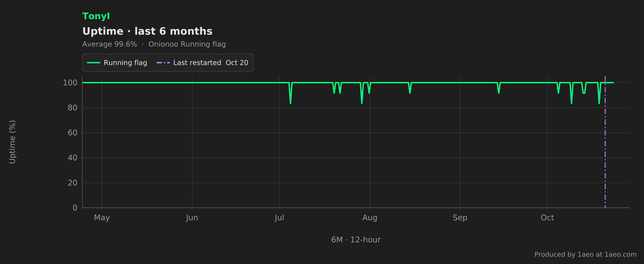Click the relay name 'Tonyl'

click(96, 16)
